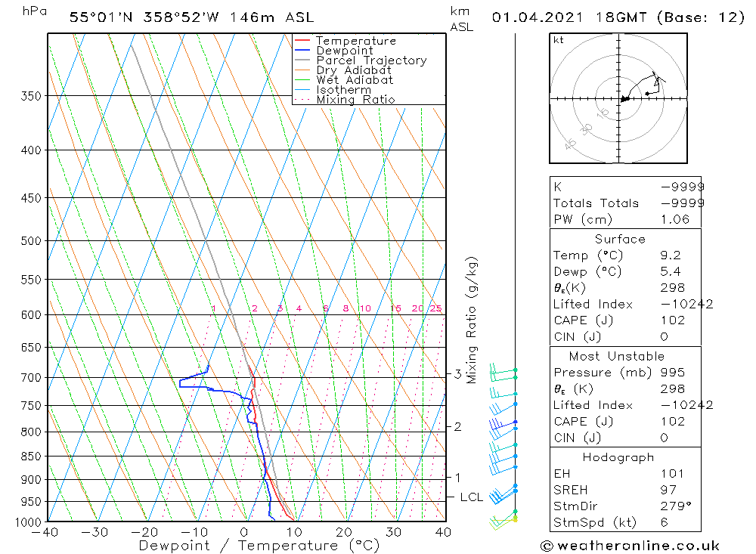The image size is (756, 554).
Task: Click the vertical "Mixing Ratio (g/kg)" axis title
Action: point(472,320)
